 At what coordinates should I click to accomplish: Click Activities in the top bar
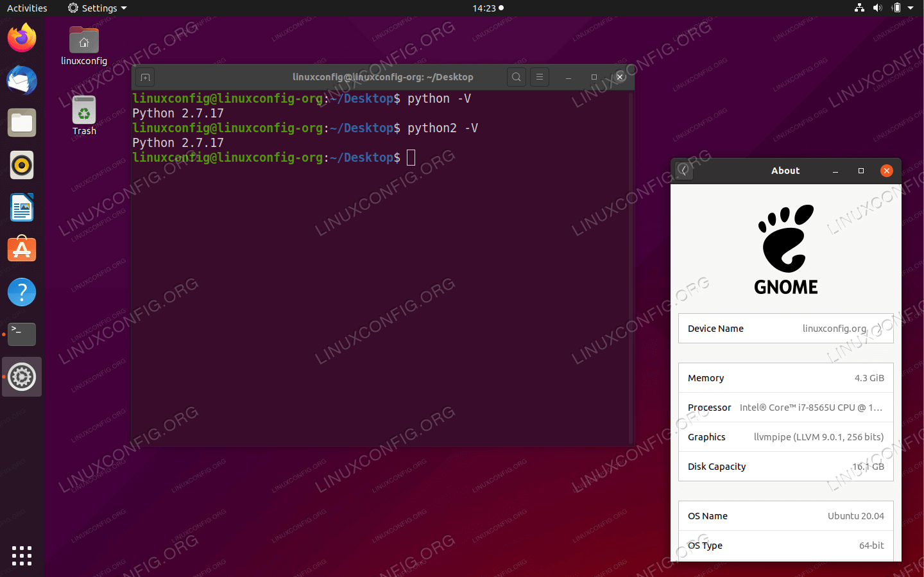27,8
